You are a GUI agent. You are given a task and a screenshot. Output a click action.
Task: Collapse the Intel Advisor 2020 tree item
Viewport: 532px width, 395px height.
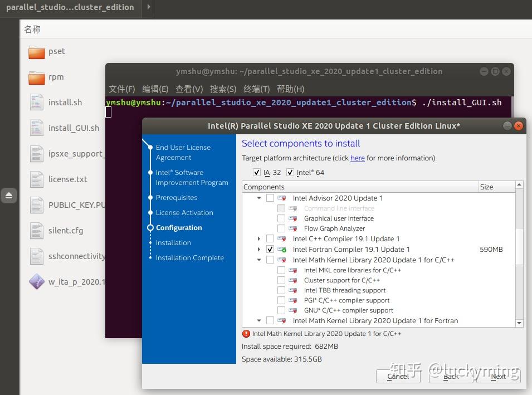pos(258,198)
